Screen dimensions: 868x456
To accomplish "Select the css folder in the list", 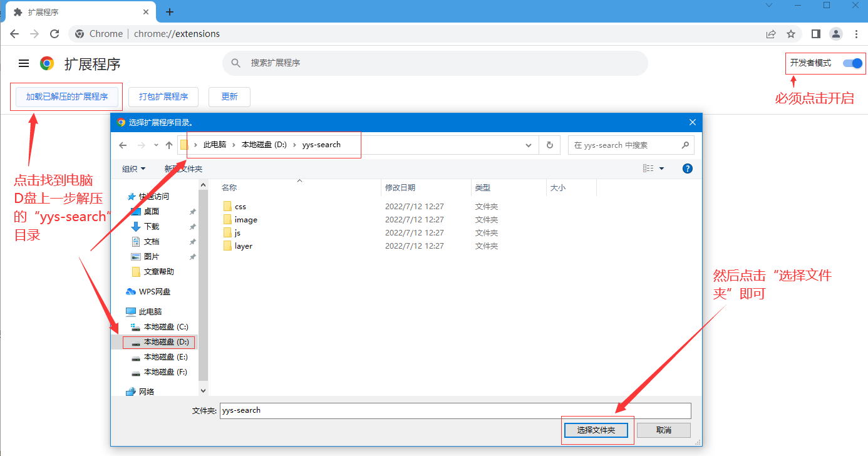I will click(240, 207).
